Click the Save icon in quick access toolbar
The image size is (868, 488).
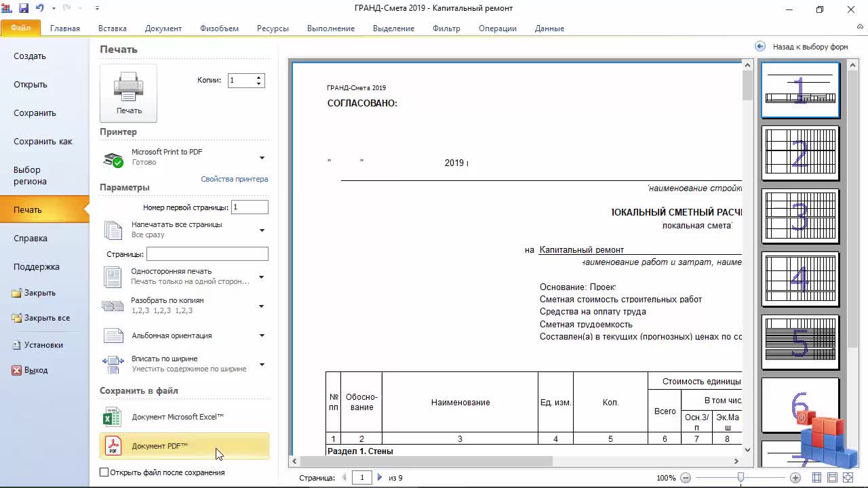point(24,8)
